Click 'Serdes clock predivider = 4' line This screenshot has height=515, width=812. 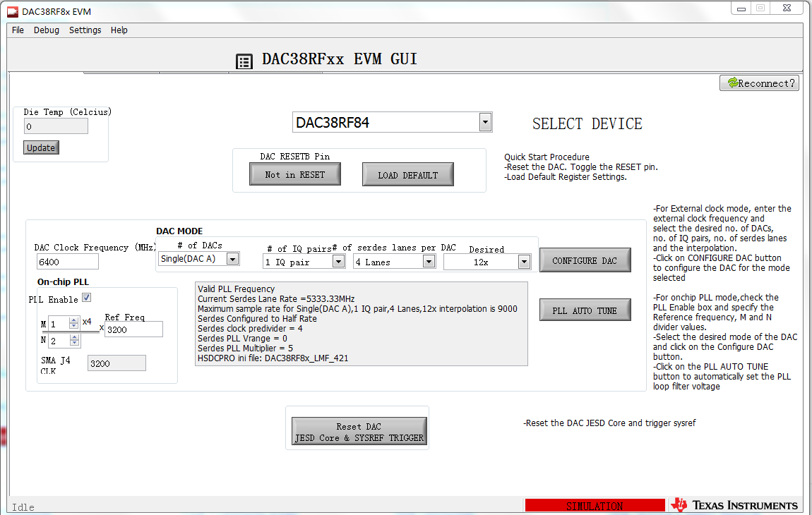pos(250,328)
